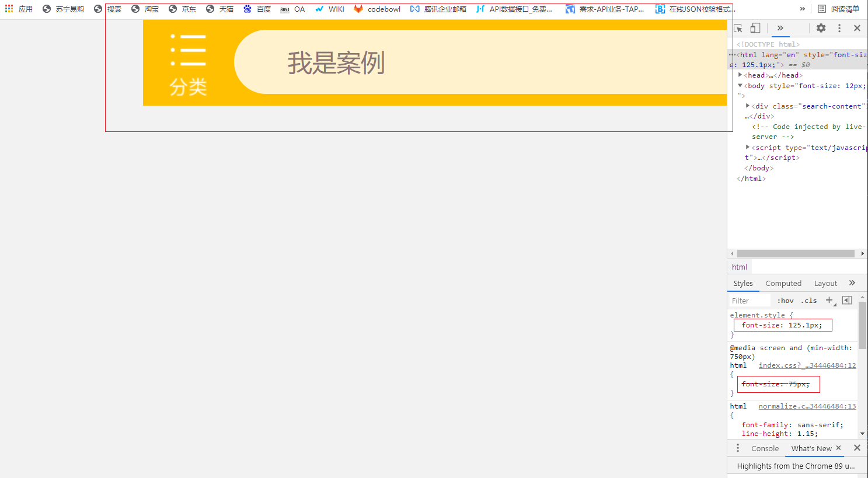Activate the inspect element picker tool

tap(738, 28)
